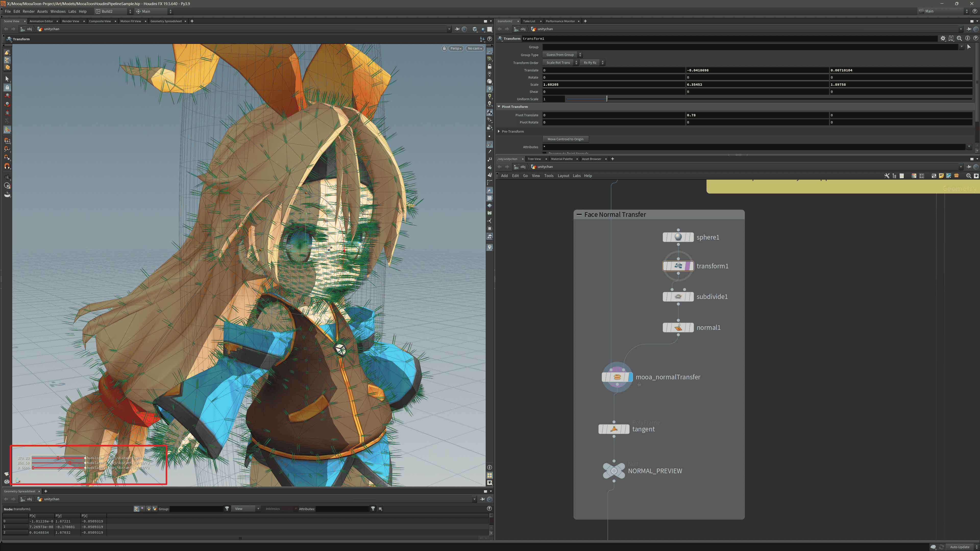Select the NORMAL_PREVIEW null node
This screenshot has width=980, height=551.
coord(614,471)
